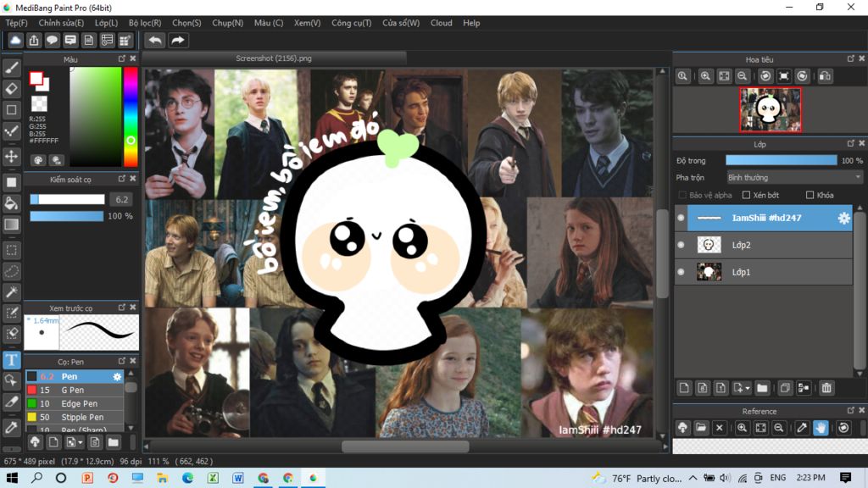Open the cloud icon in top toolbar
The image size is (868, 488).
click(15, 41)
